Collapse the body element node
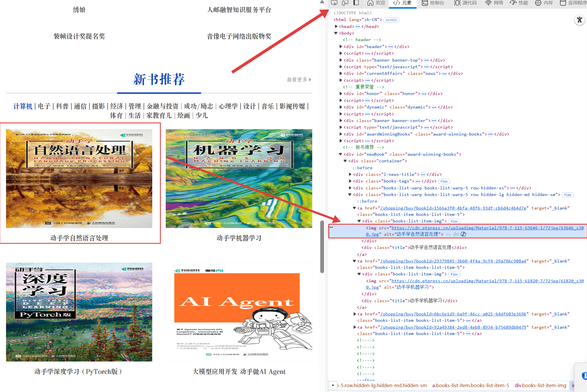Screen dimensions: 587x392 [336, 33]
